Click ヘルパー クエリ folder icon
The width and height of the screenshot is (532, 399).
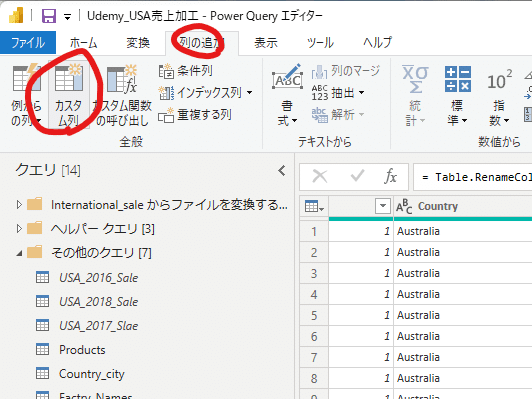[x=35, y=228]
